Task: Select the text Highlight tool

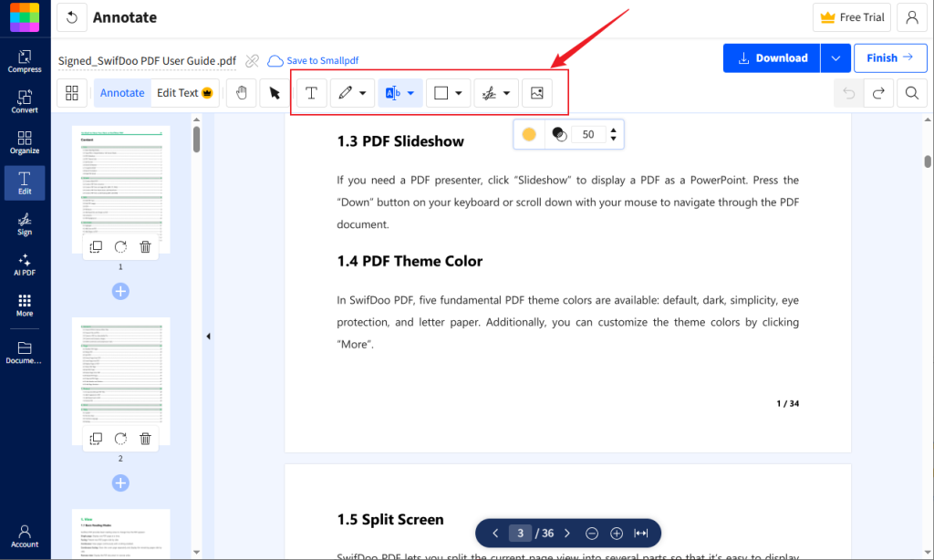Action: click(393, 92)
